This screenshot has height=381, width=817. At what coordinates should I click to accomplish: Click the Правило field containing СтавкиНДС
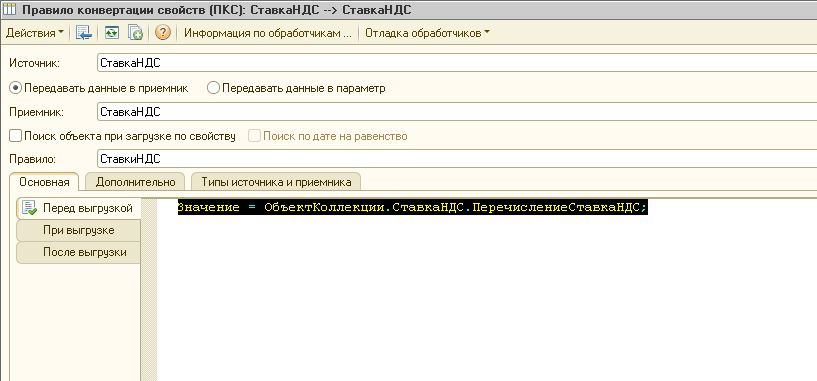click(x=457, y=158)
